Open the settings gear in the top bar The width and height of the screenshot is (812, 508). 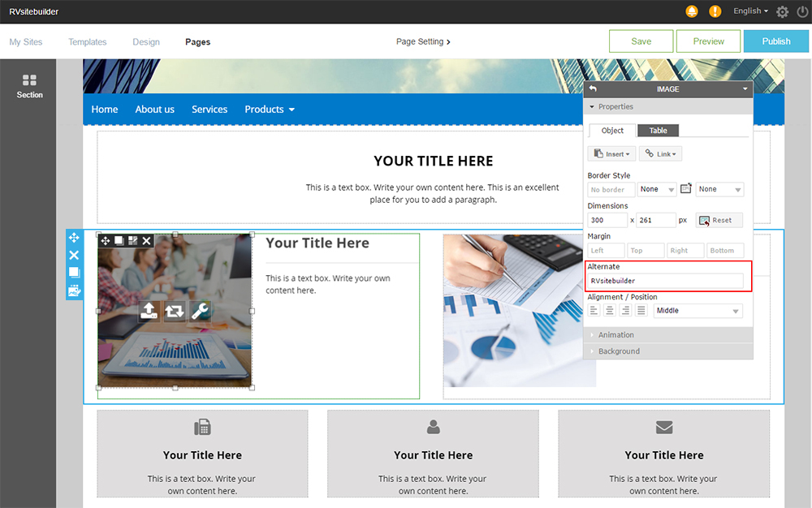[782, 11]
